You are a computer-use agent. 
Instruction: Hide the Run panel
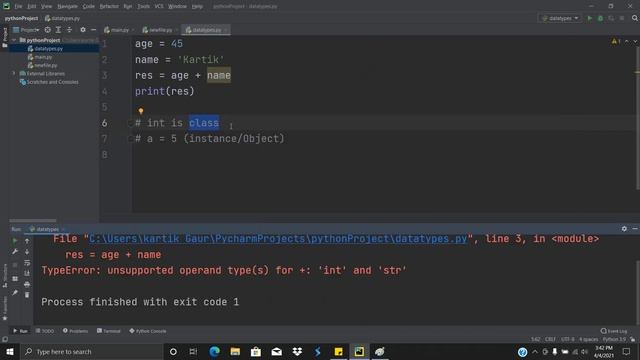[635, 229]
